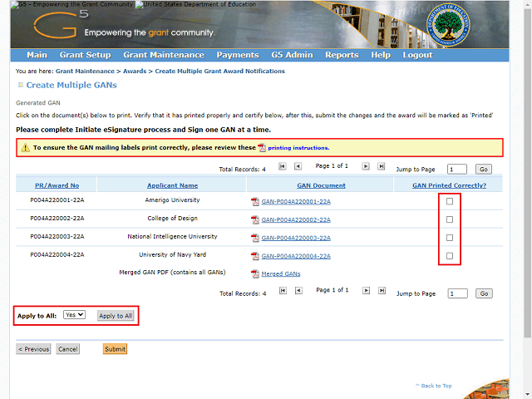The height and width of the screenshot is (399, 532).
Task: Go to next page in top pager
Action: (x=366, y=166)
